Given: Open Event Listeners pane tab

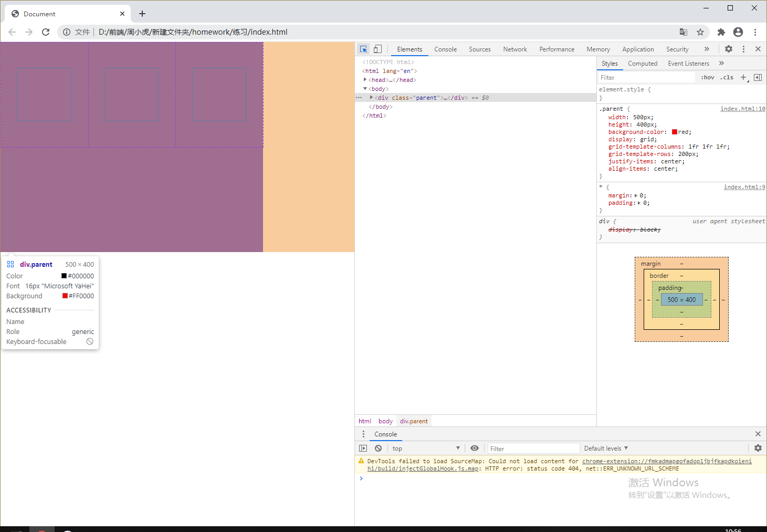Looking at the screenshot, I should tap(688, 64).
